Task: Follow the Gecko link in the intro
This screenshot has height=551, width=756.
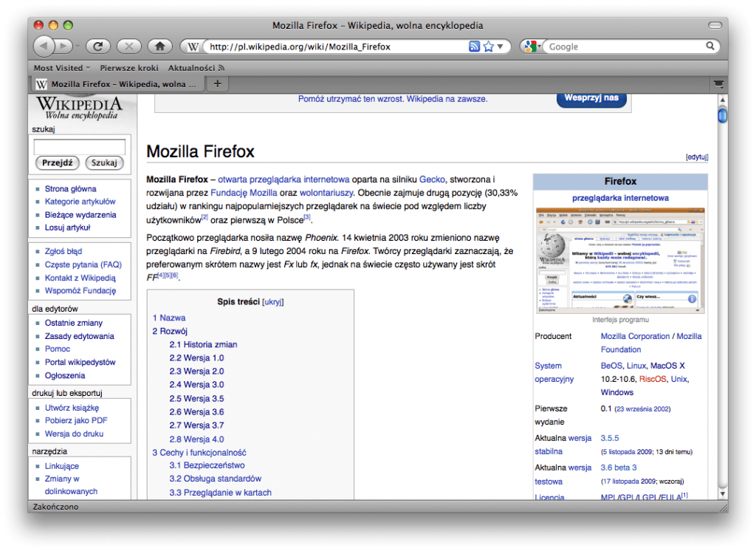Action: pos(432,179)
